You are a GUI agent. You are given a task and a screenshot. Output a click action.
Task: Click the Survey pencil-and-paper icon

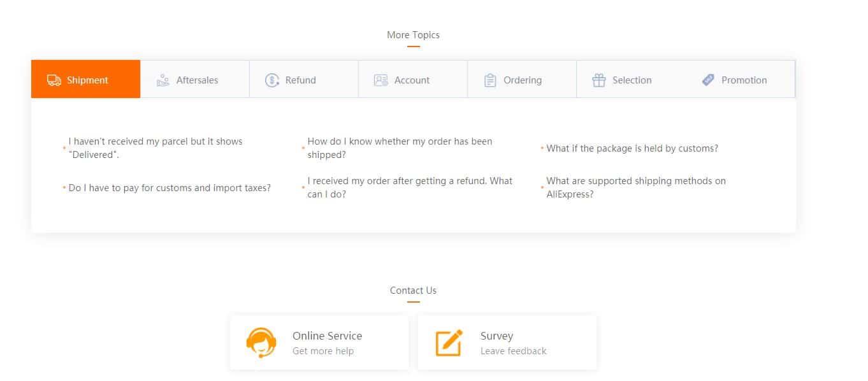tap(449, 343)
